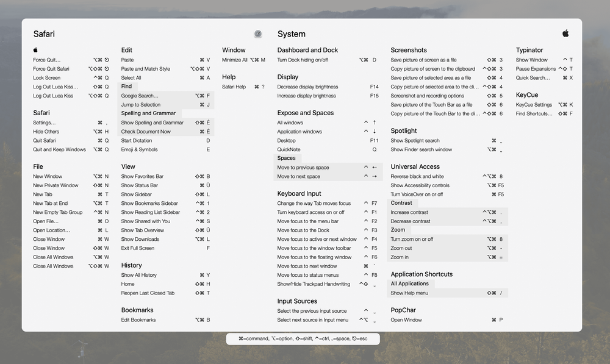Choose Show Bookmarks Sidebar

(x=166, y=204)
